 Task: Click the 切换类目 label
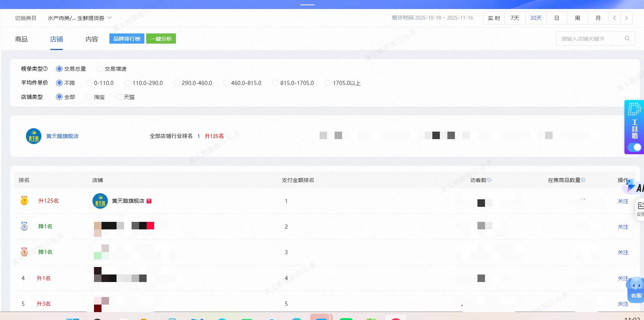26,18
